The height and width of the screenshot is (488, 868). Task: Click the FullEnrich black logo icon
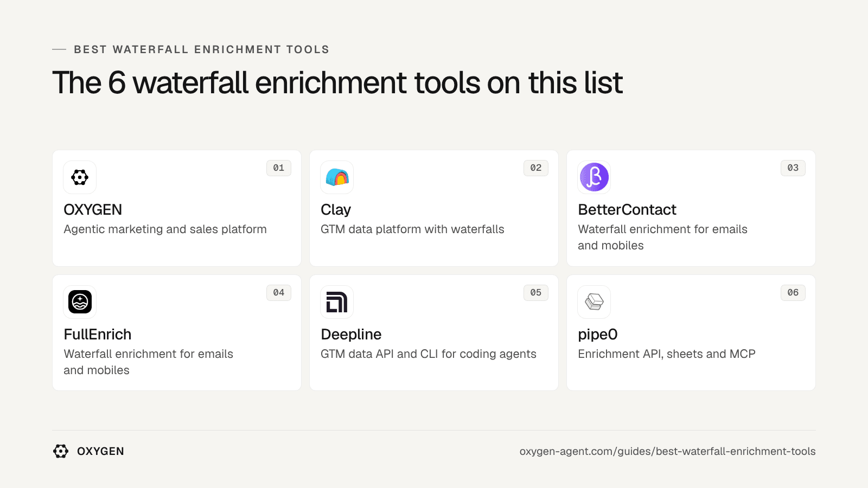click(x=80, y=302)
